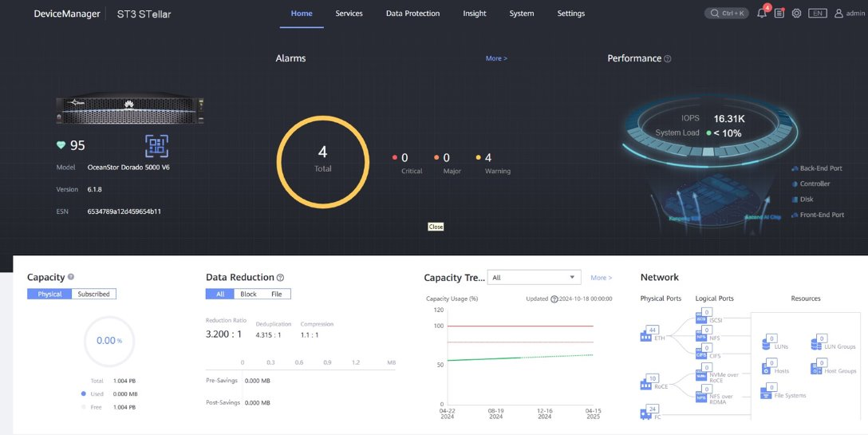
Task: Click the health score heart icon
Action: pos(61,145)
